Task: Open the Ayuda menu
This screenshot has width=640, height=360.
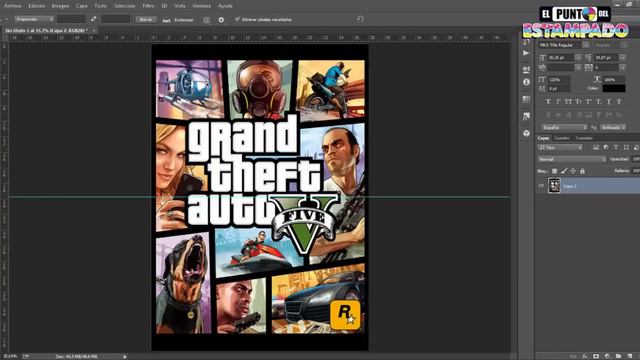Action: (225, 6)
